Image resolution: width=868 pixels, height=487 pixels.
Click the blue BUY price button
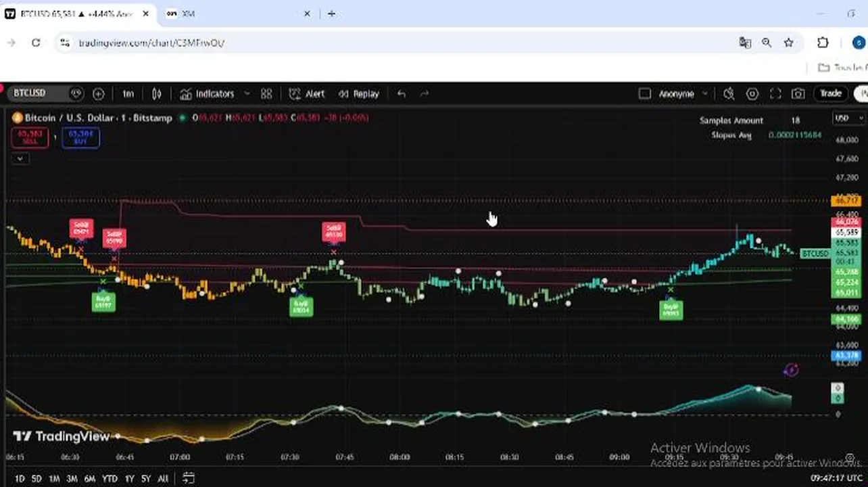coord(81,137)
